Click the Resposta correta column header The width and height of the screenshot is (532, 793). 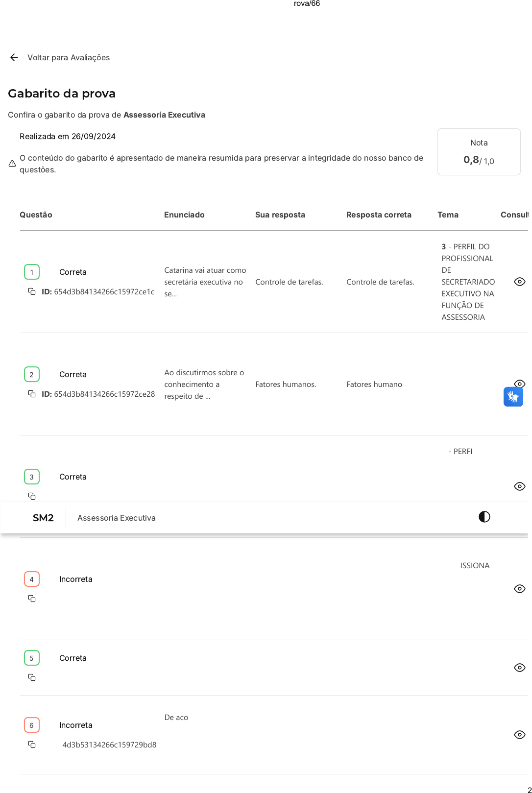[379, 215]
